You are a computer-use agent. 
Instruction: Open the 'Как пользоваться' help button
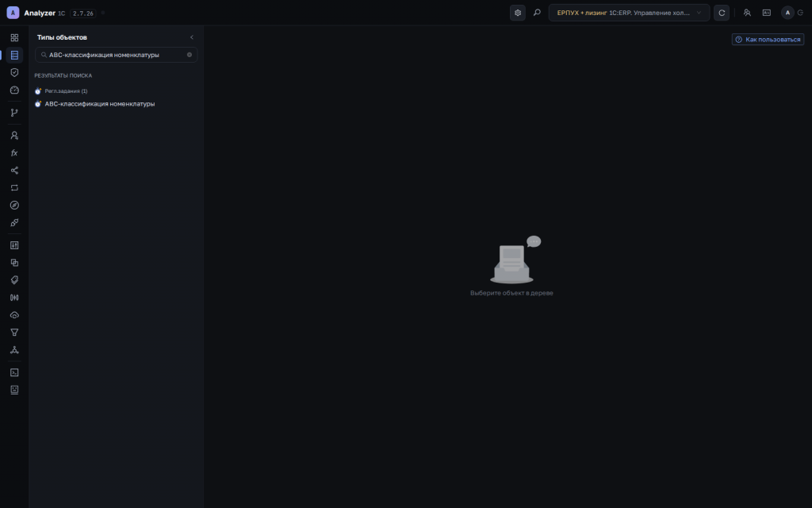(768, 40)
